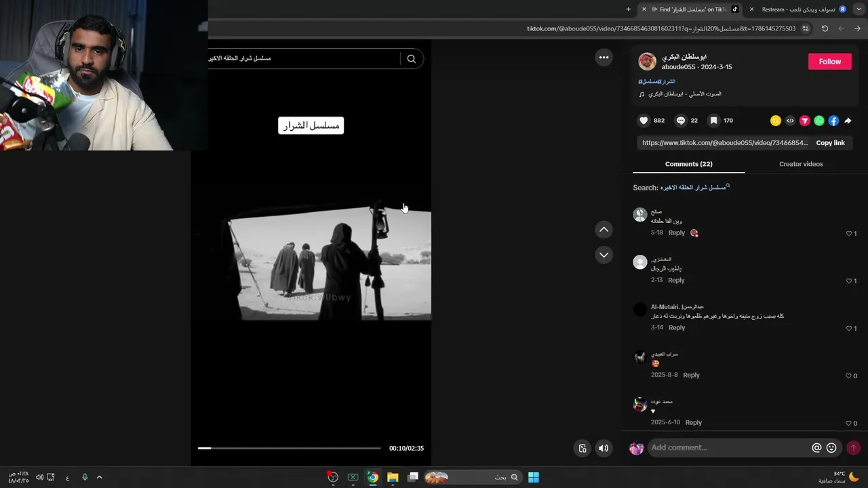Viewport: 868px width, 488px height.
Task: Toggle the auto-scroll icon beside the volume button
Action: [582, 448]
